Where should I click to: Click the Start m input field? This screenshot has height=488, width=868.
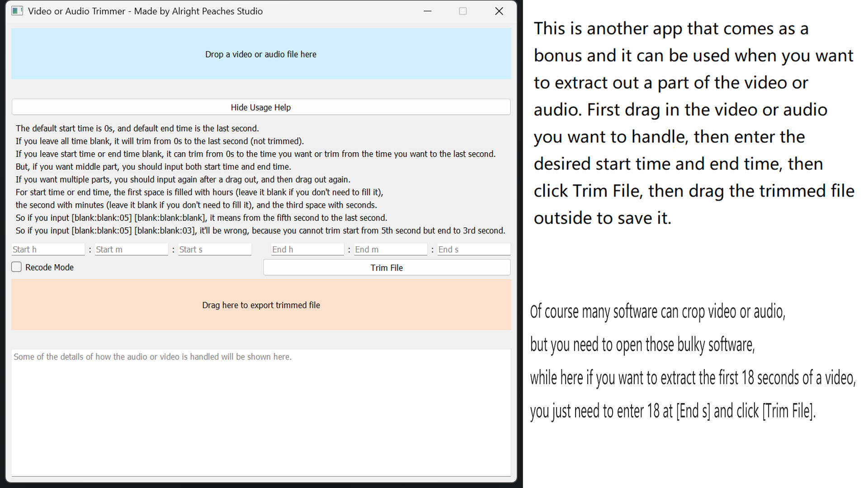(x=131, y=249)
